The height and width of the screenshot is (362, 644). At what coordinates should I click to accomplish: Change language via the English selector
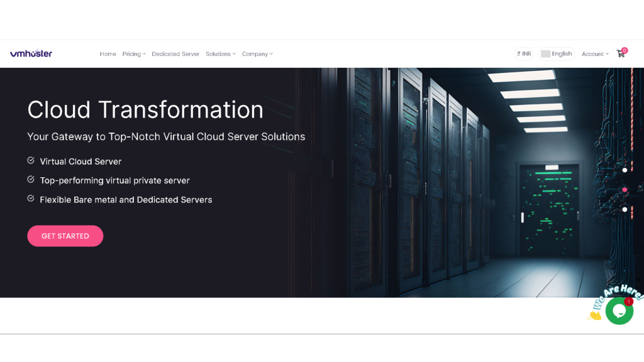[557, 54]
